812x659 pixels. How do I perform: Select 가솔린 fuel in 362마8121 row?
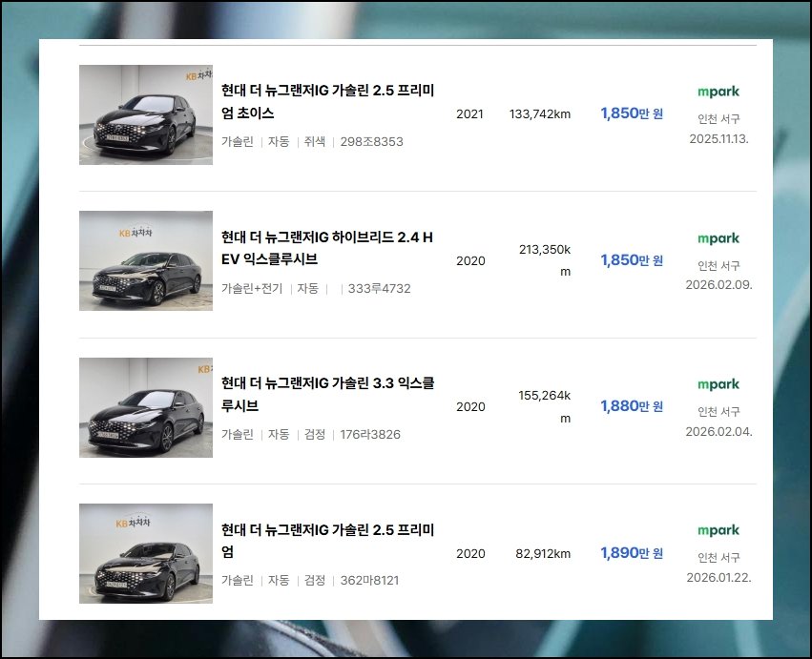[238, 580]
